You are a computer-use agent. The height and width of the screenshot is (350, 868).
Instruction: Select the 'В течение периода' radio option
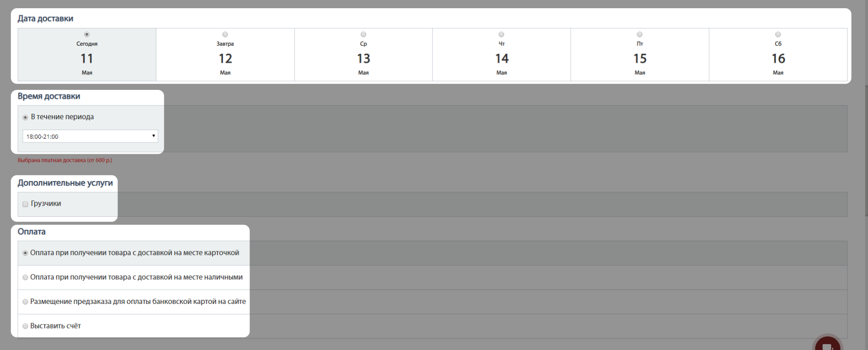(26, 117)
